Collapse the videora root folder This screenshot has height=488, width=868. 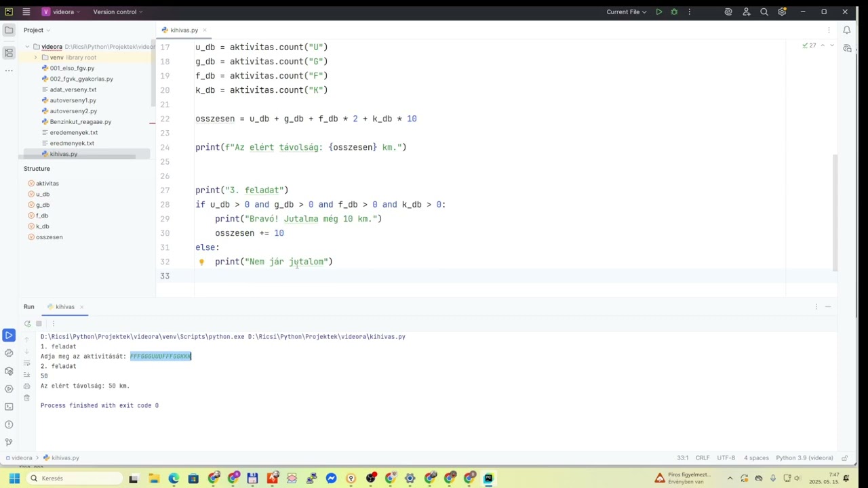27,47
